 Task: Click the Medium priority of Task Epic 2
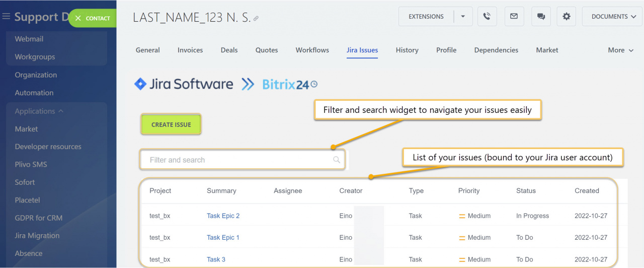(x=474, y=216)
